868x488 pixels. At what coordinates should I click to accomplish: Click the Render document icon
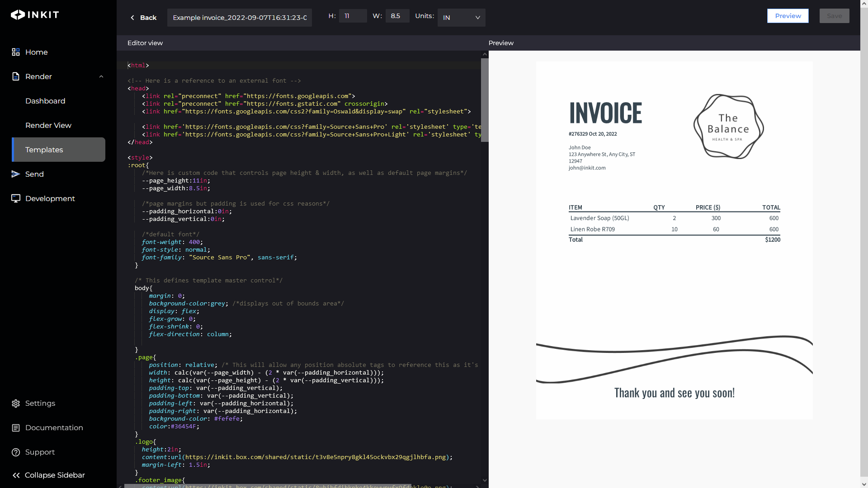[16, 76]
